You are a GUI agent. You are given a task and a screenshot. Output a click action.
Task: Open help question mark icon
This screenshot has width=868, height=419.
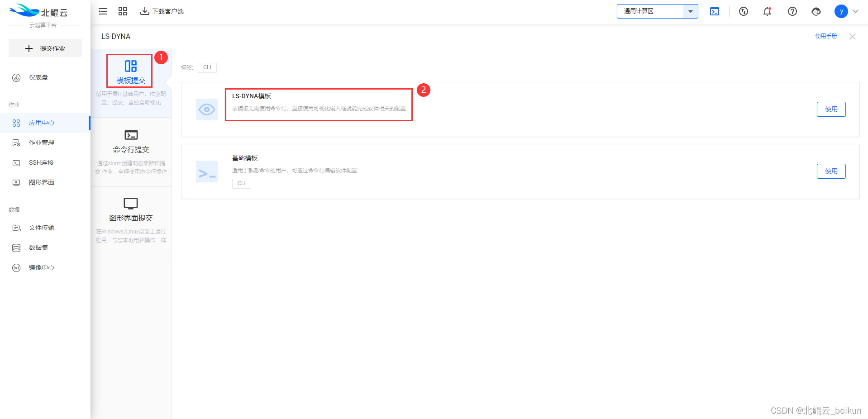tap(792, 11)
